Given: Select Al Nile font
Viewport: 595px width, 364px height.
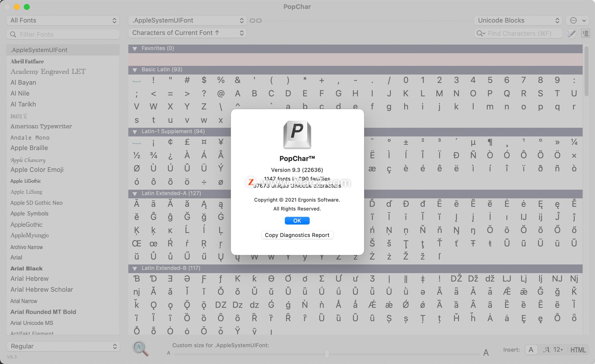Looking at the screenshot, I should pos(20,93).
